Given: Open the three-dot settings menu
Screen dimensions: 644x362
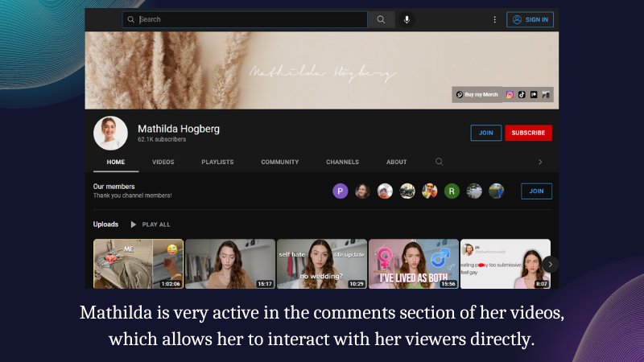Looking at the screenshot, I should tap(494, 19).
